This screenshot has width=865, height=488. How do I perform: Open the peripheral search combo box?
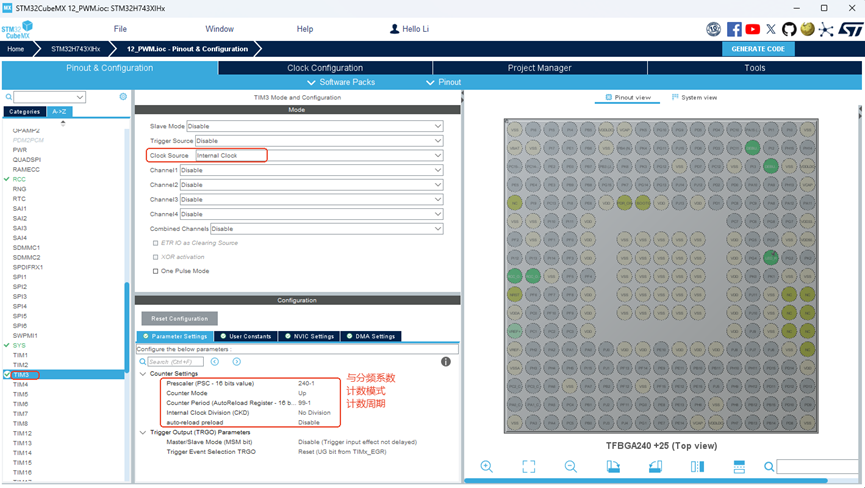click(50, 97)
